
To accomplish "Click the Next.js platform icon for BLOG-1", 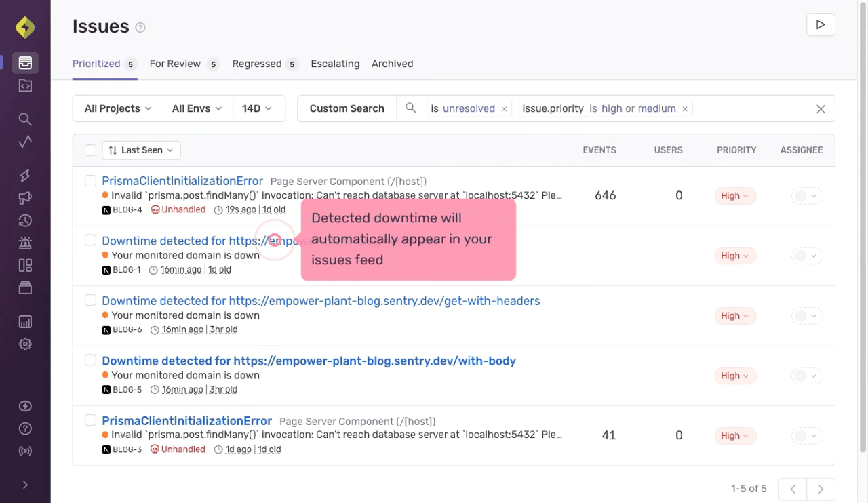I will coord(106,270).
